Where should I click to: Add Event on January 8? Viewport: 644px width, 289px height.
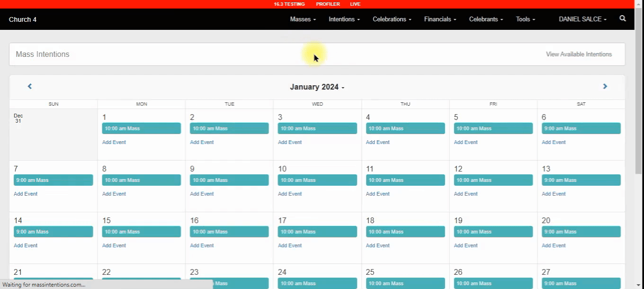(114, 194)
